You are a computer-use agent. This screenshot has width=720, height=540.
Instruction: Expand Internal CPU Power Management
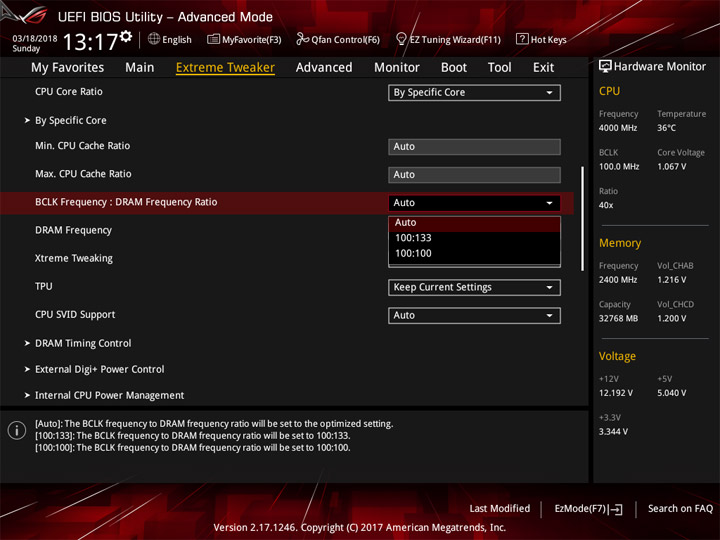tap(109, 395)
